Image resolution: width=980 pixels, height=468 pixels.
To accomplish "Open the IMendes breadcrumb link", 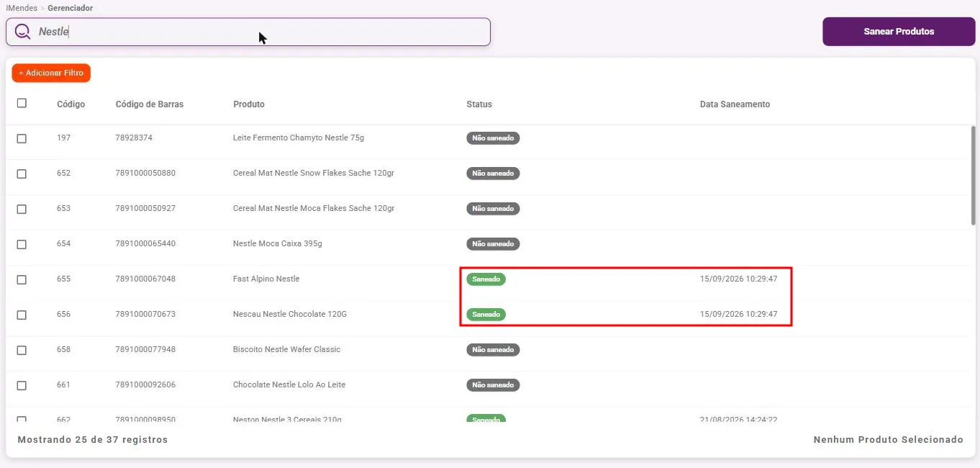I will (22, 8).
